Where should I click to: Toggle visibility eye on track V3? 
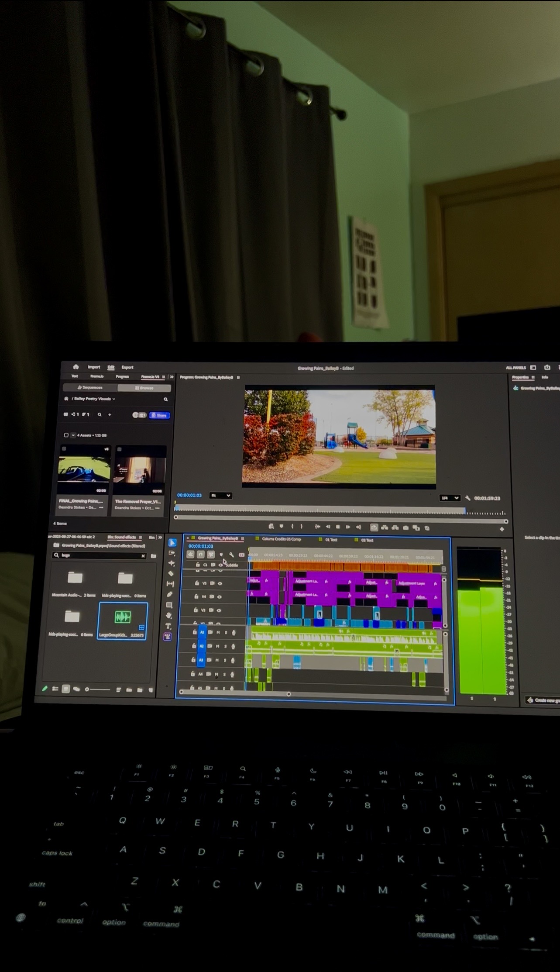[219, 610]
